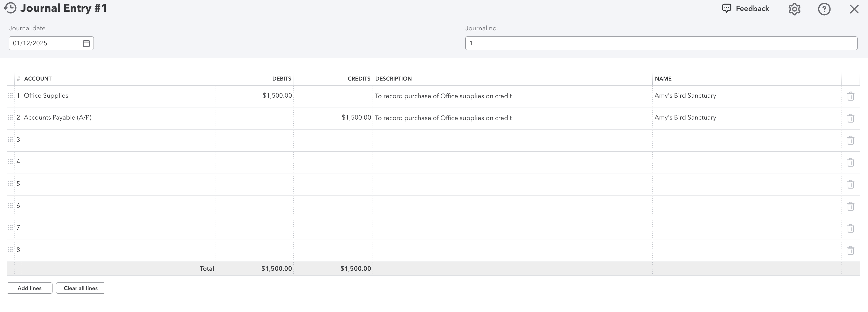The height and width of the screenshot is (312, 868).
Task: Open the calendar date picker icon
Action: click(86, 44)
